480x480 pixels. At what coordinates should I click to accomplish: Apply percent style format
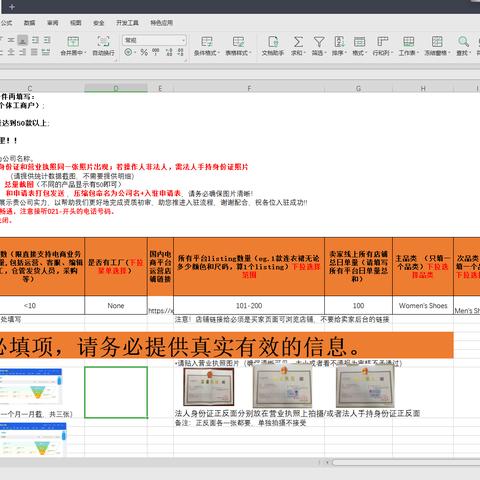[x=144, y=52]
